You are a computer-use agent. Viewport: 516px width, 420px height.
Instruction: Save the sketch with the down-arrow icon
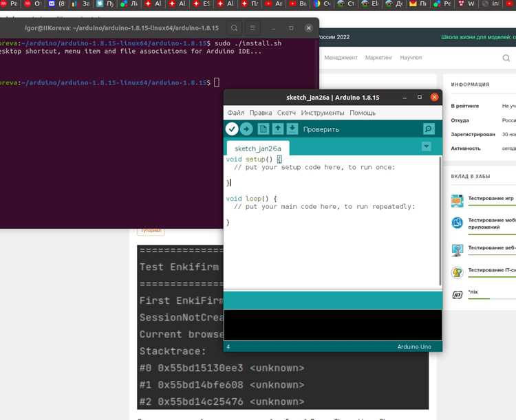[x=292, y=129]
